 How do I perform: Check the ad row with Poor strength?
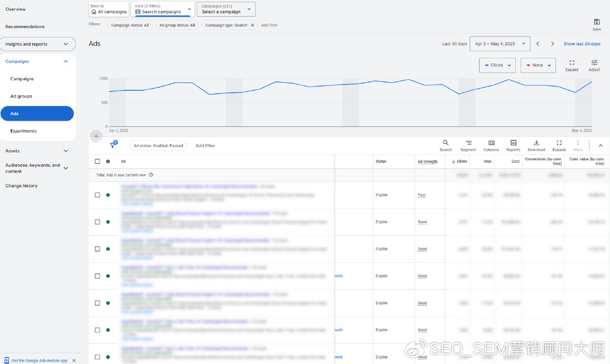(x=98, y=195)
